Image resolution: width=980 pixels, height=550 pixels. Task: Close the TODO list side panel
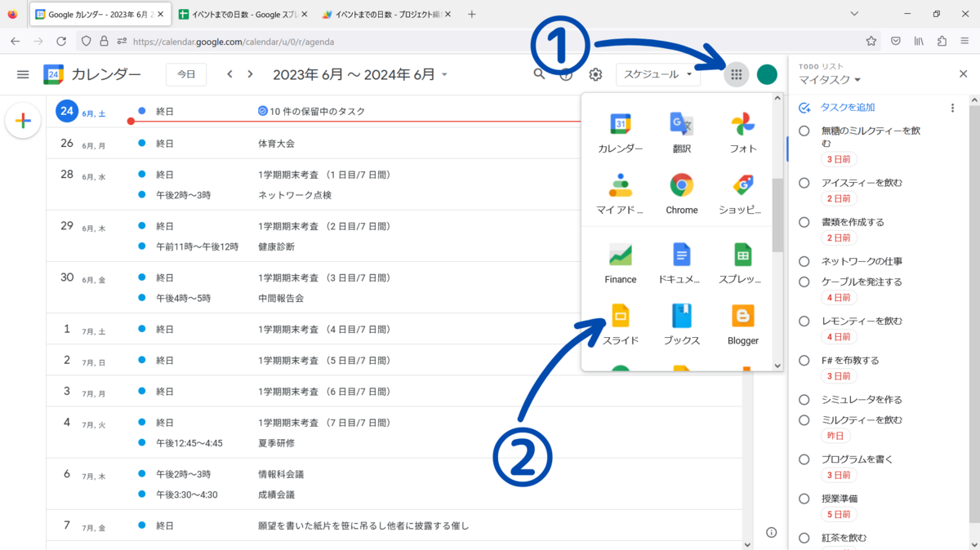tap(962, 74)
